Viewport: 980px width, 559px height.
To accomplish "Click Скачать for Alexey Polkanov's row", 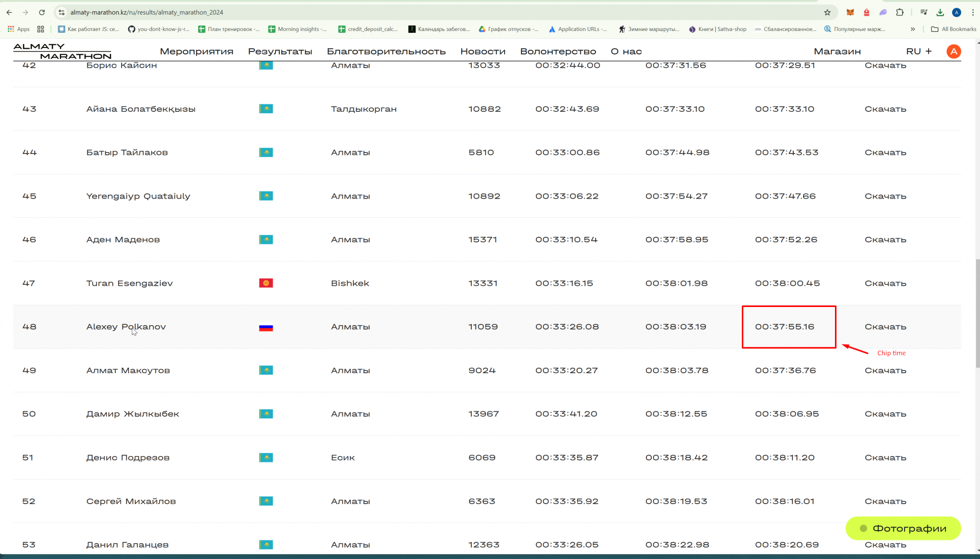I will click(x=885, y=327).
